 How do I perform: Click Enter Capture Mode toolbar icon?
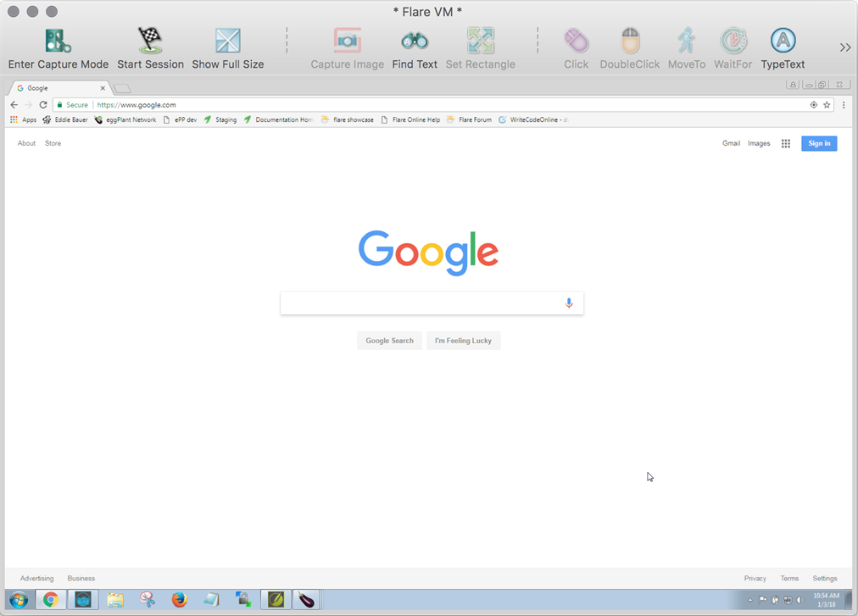58,41
